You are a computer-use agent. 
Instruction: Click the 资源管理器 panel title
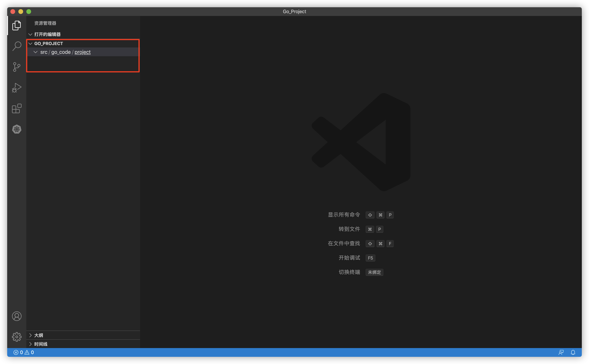point(45,23)
